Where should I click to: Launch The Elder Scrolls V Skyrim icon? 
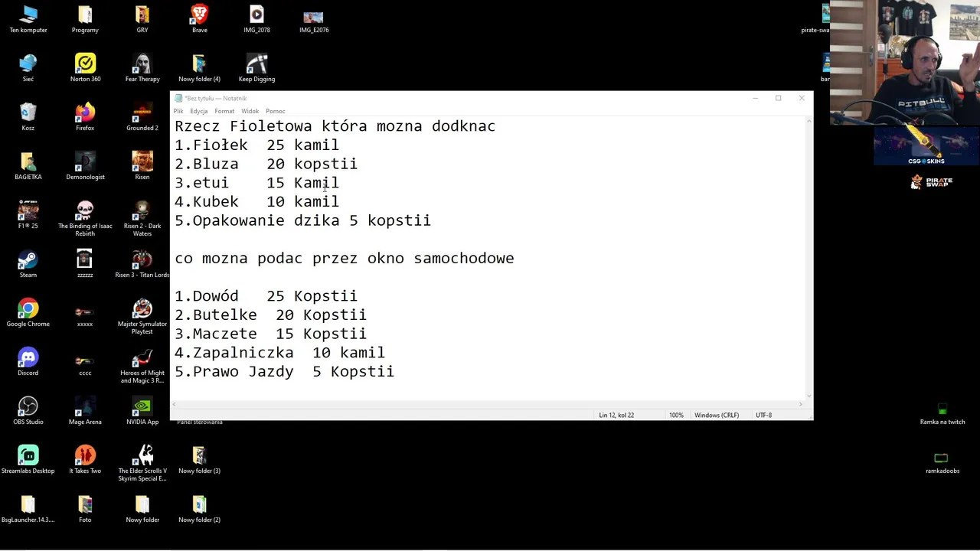142,463
